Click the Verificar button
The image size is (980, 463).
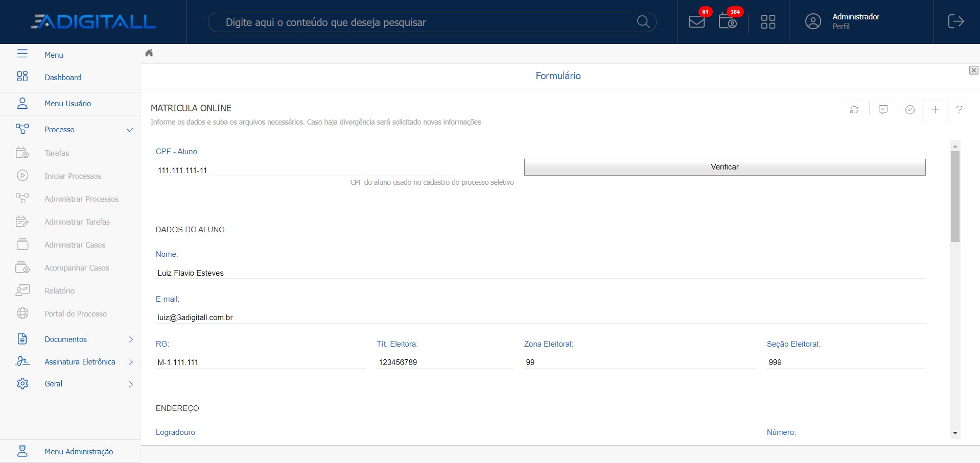click(x=725, y=167)
